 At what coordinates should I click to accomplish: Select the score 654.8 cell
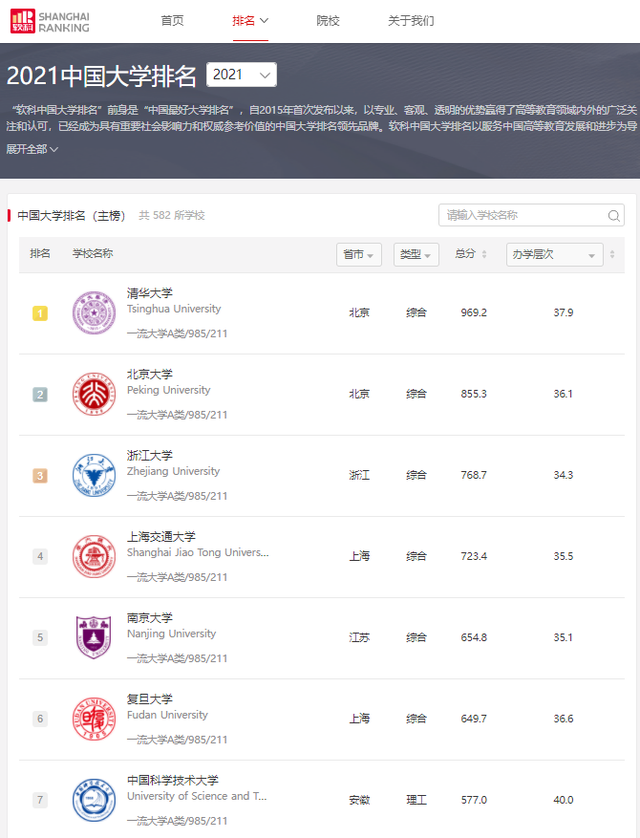coord(474,638)
